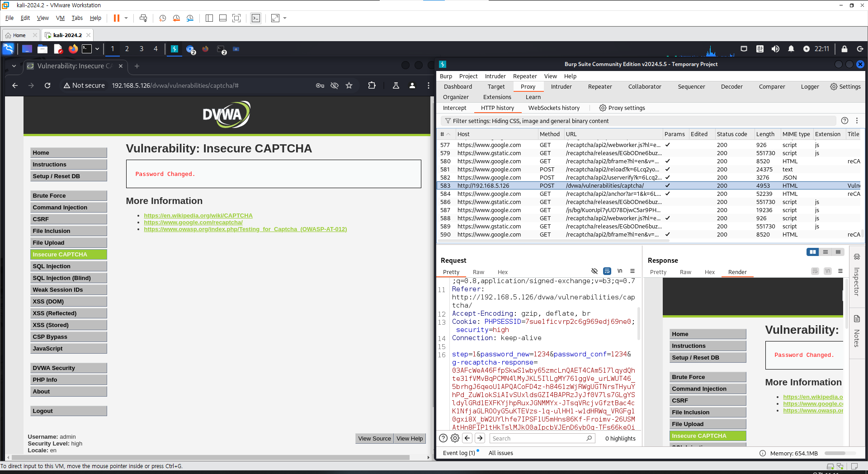This screenshot has height=474, width=868.
Task: Open the OWASP Testing for Captcha link
Action: [x=245, y=229]
